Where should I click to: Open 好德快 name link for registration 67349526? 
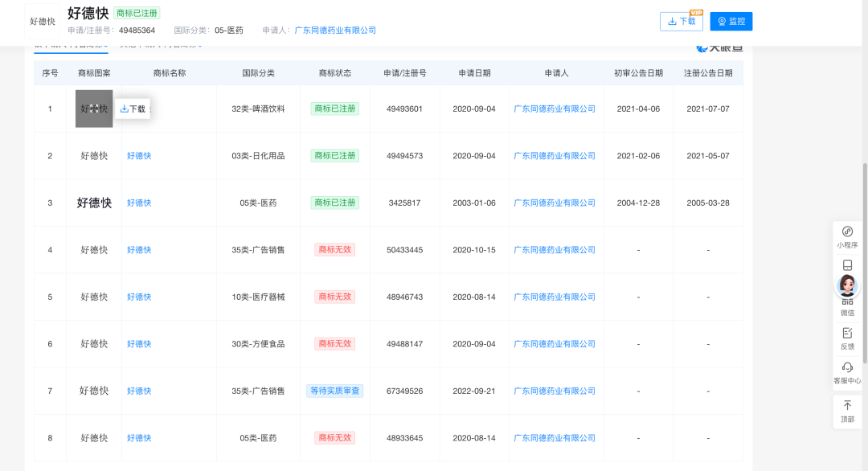[139, 391]
